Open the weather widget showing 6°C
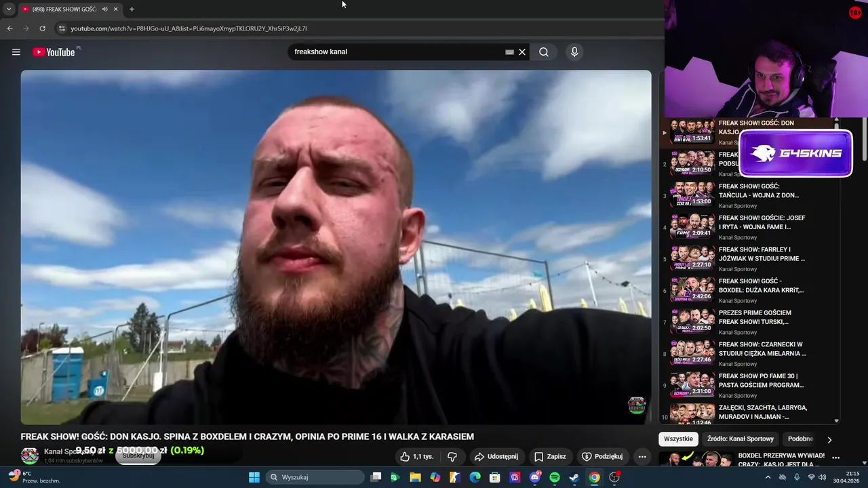Screen dimensions: 868x488 pos(34,477)
